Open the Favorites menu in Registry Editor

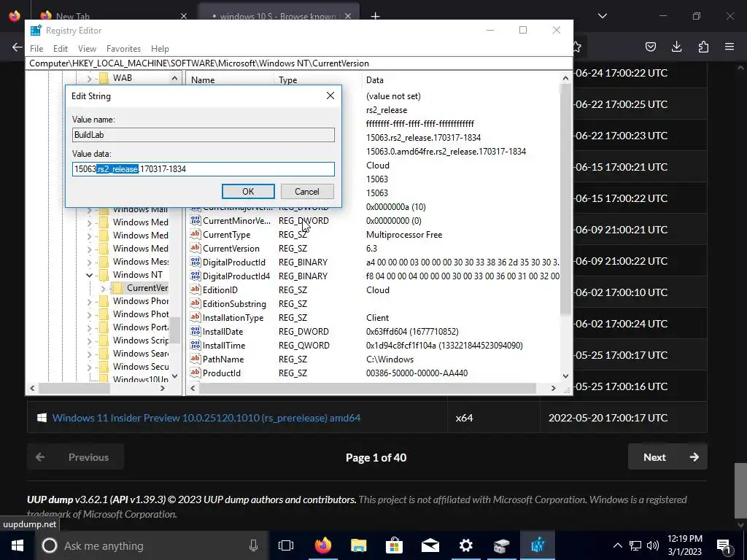123,49
